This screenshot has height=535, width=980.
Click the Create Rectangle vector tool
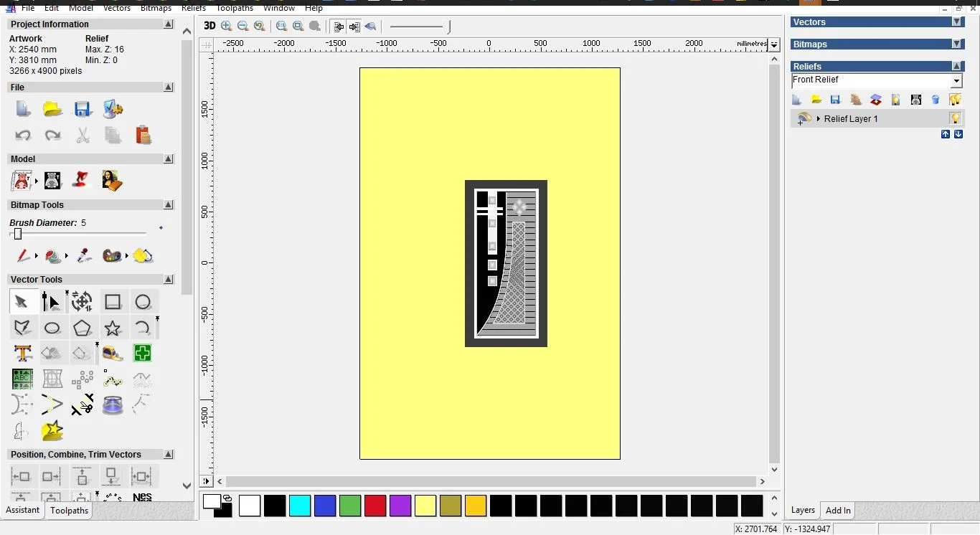(x=113, y=302)
